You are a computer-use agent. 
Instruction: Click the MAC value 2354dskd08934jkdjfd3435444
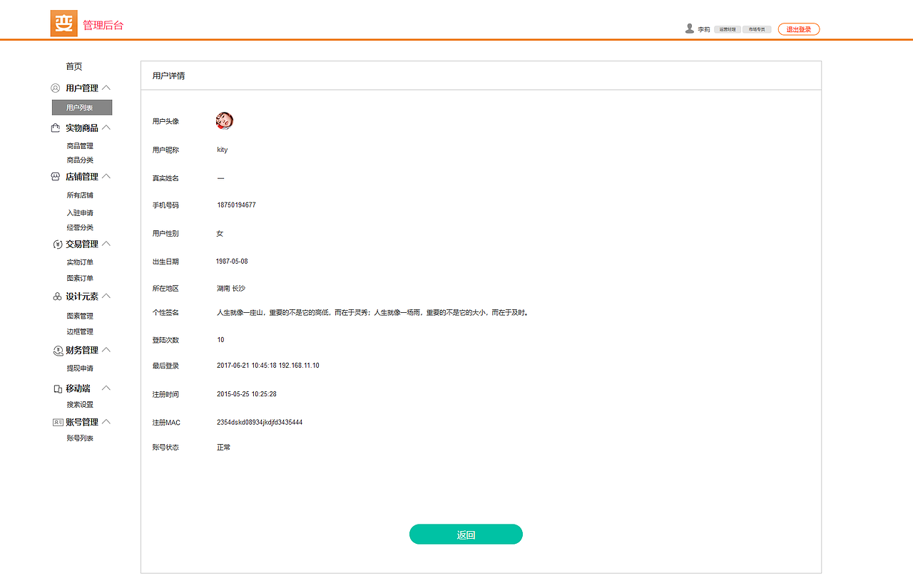pyautogui.click(x=260, y=423)
